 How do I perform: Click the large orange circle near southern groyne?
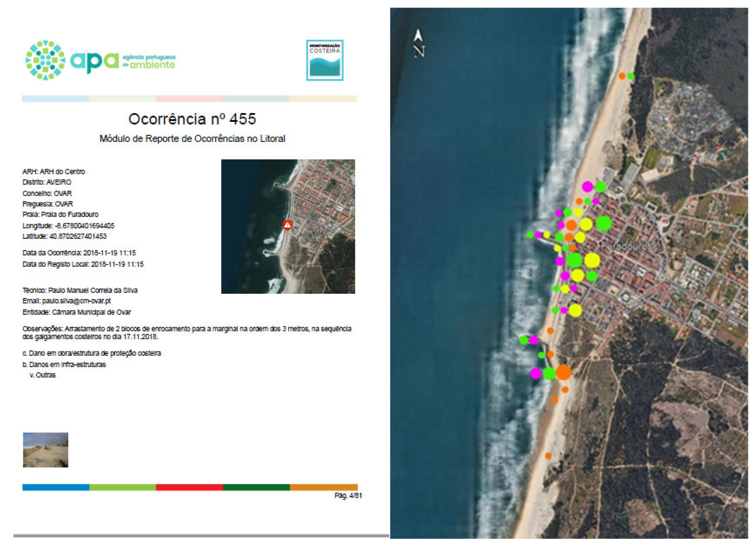(x=563, y=372)
